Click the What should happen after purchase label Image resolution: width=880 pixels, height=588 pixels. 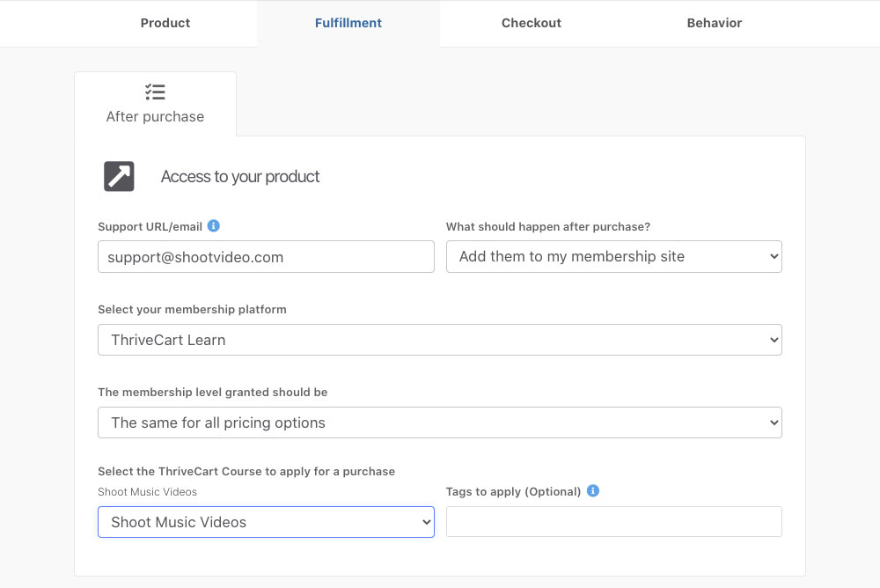(547, 226)
